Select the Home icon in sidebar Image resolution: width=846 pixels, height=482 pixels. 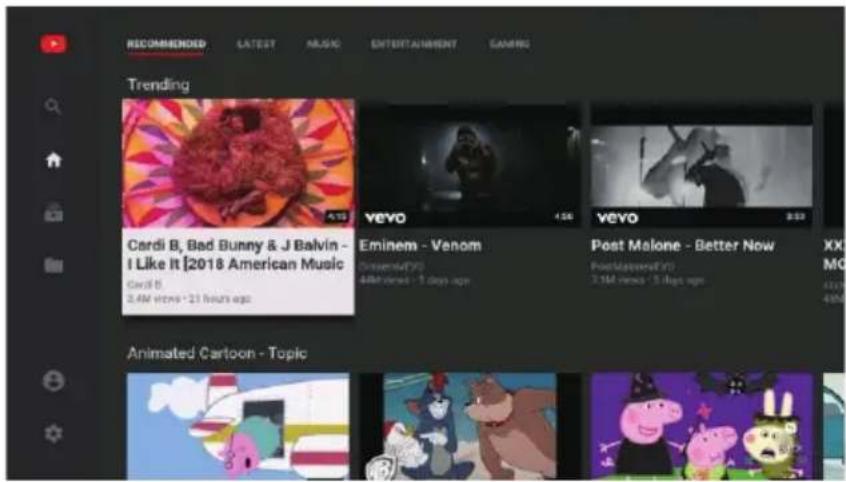tap(53, 160)
